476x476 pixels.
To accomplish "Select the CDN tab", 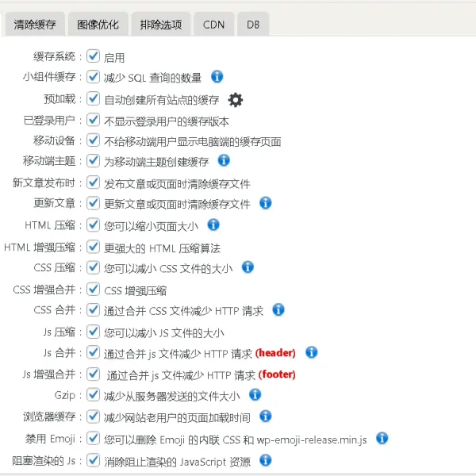I will coord(213,25).
